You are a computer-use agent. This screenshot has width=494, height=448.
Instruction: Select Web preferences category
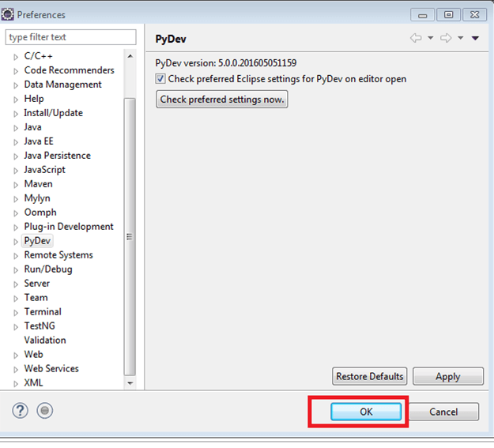click(33, 354)
